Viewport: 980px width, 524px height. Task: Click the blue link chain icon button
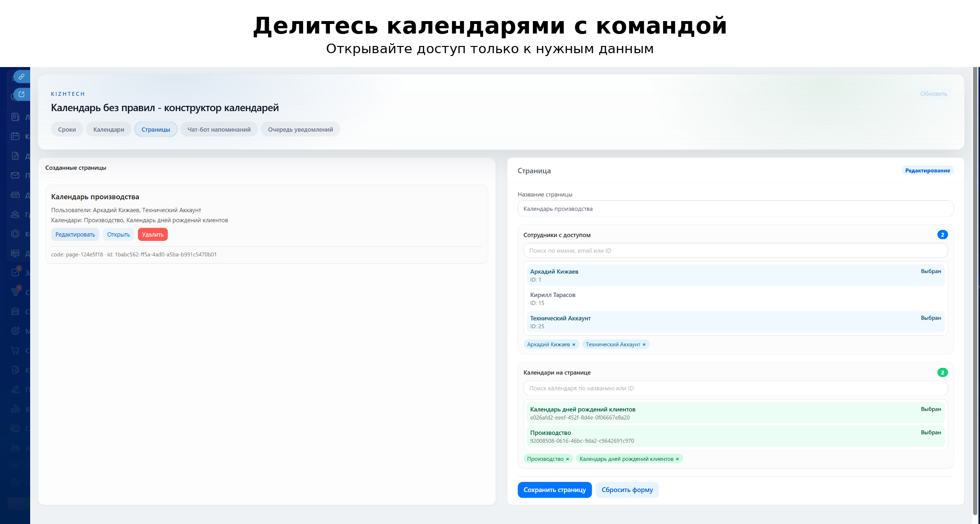[x=22, y=77]
